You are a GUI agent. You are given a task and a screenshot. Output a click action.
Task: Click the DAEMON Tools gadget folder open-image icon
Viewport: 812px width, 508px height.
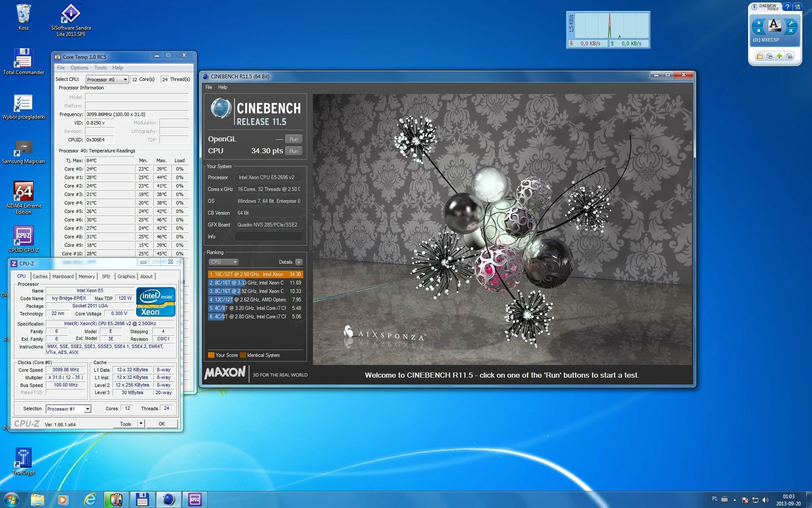pos(760,56)
